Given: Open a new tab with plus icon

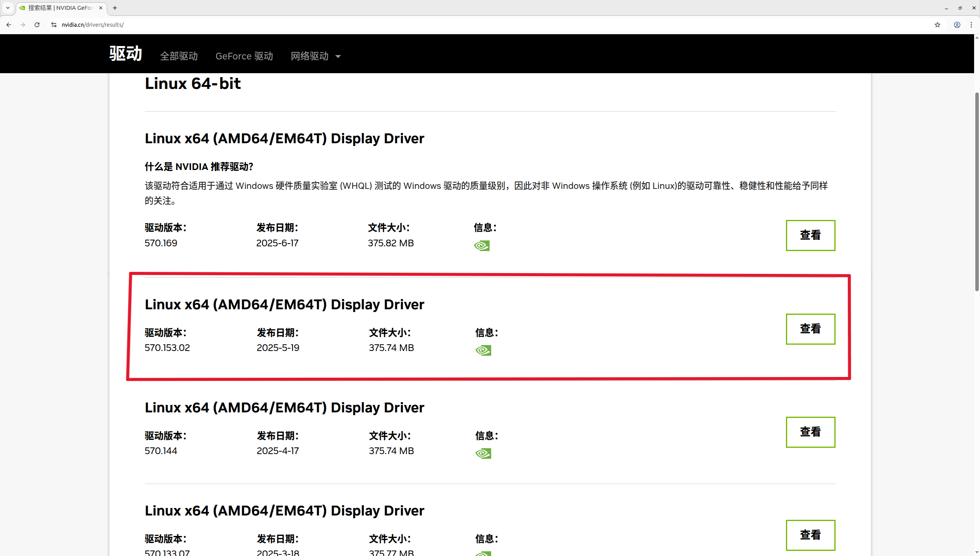Looking at the screenshot, I should pyautogui.click(x=115, y=8).
